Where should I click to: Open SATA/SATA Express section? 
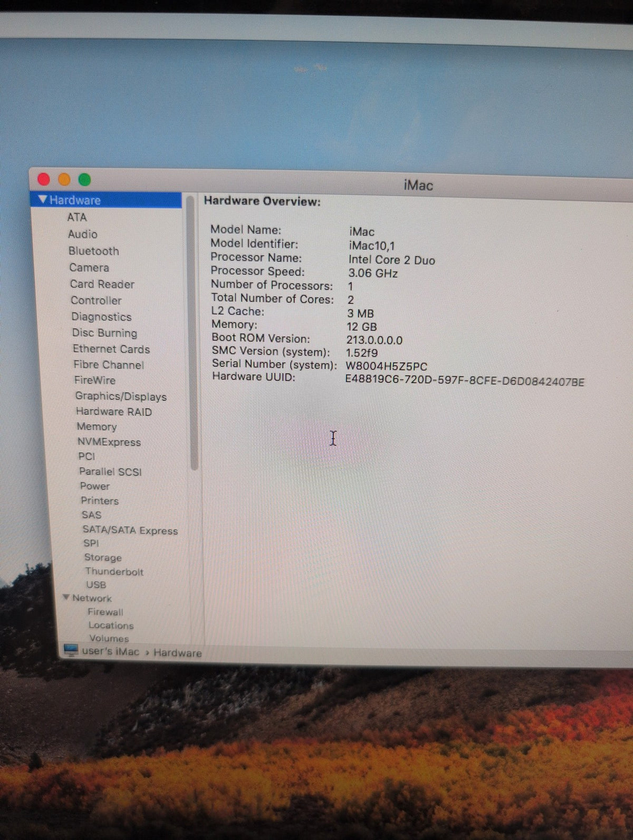click(x=130, y=530)
